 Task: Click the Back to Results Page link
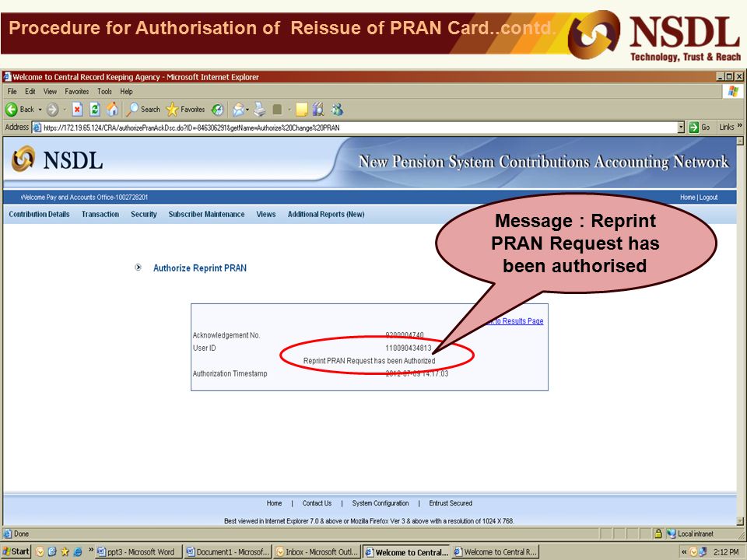click(x=515, y=321)
